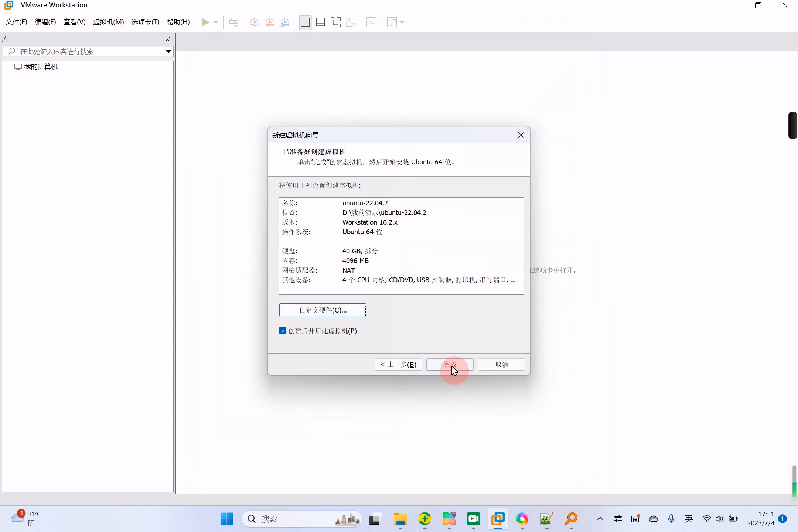Viewport: 798px width, 532px height.
Task: Click the 其他设备 devices list value
Action: (x=429, y=280)
